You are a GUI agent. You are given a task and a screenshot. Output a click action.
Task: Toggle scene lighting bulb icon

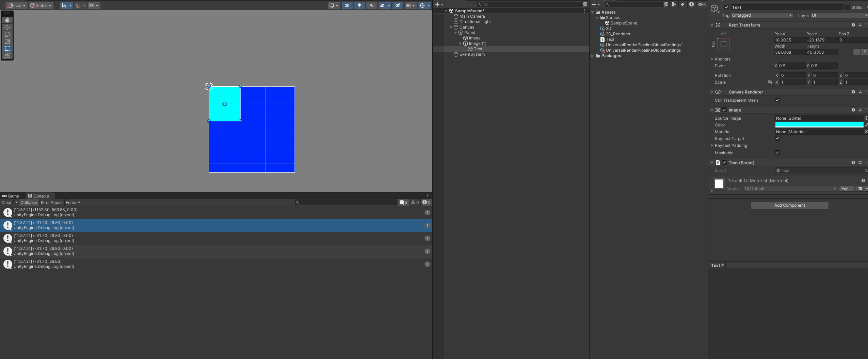[x=359, y=5]
